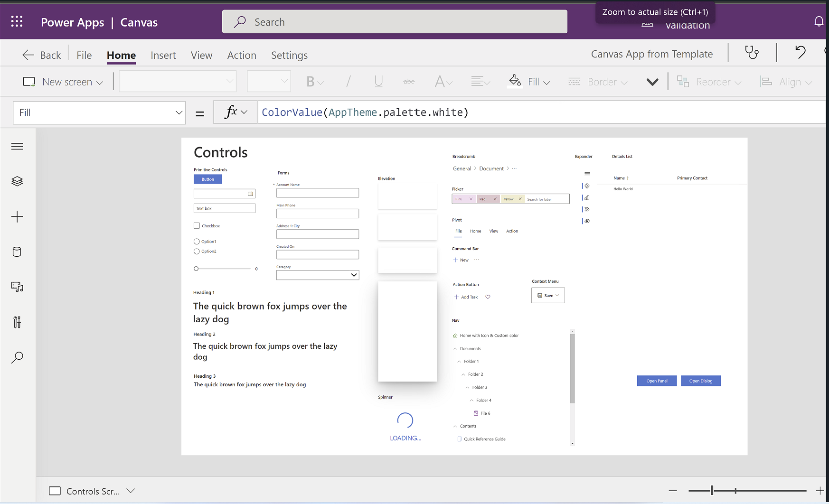Select the Option2 radio button
Screen dimensions: 829x504
[197, 252]
